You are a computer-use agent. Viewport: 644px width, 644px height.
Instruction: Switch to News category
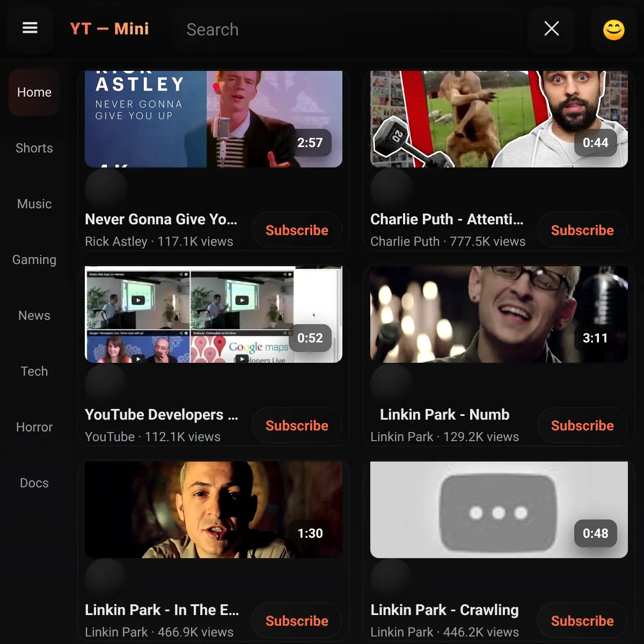pos(34,316)
